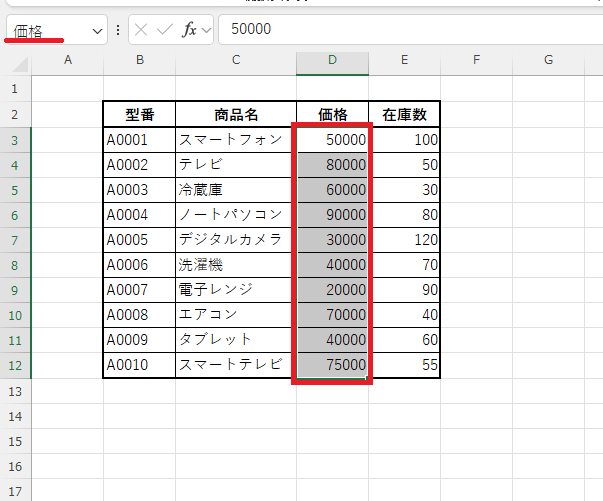
Task: Select the stock cell 30
Action: pyautogui.click(x=404, y=190)
